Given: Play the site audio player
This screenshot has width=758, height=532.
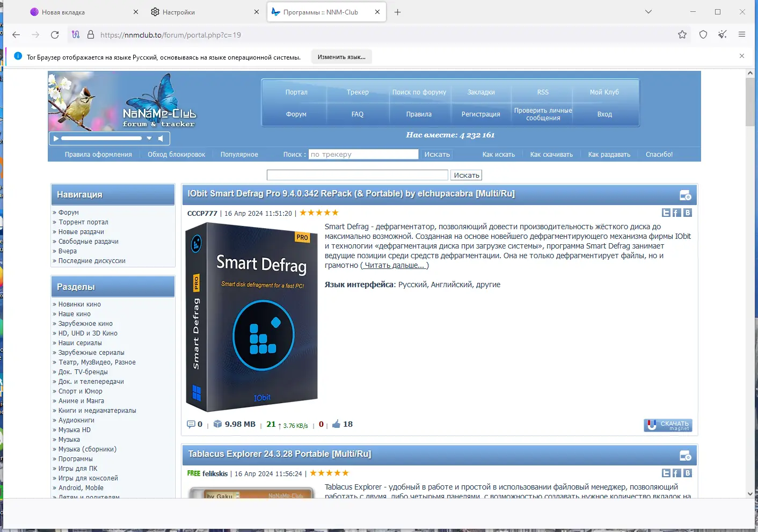Looking at the screenshot, I should point(56,139).
